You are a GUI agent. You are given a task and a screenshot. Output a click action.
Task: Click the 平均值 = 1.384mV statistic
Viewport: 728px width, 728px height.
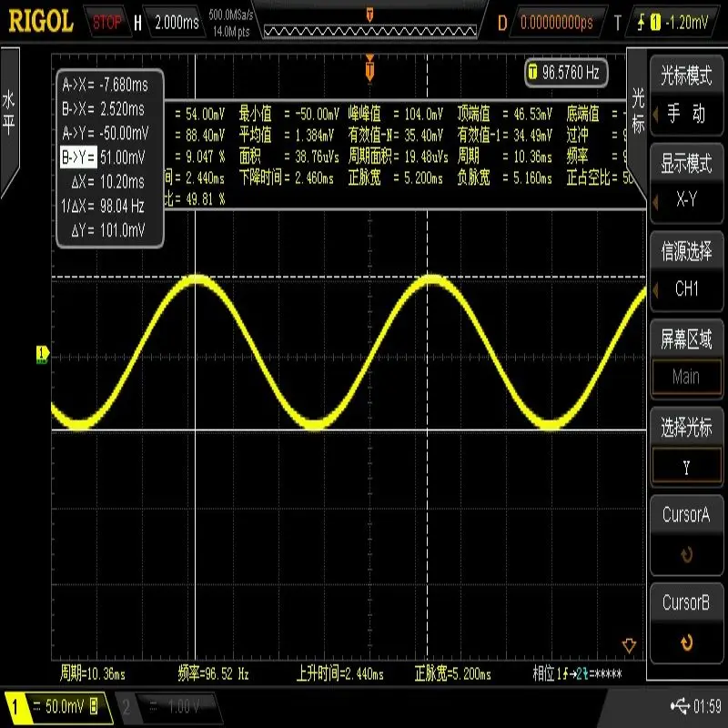coord(287,135)
